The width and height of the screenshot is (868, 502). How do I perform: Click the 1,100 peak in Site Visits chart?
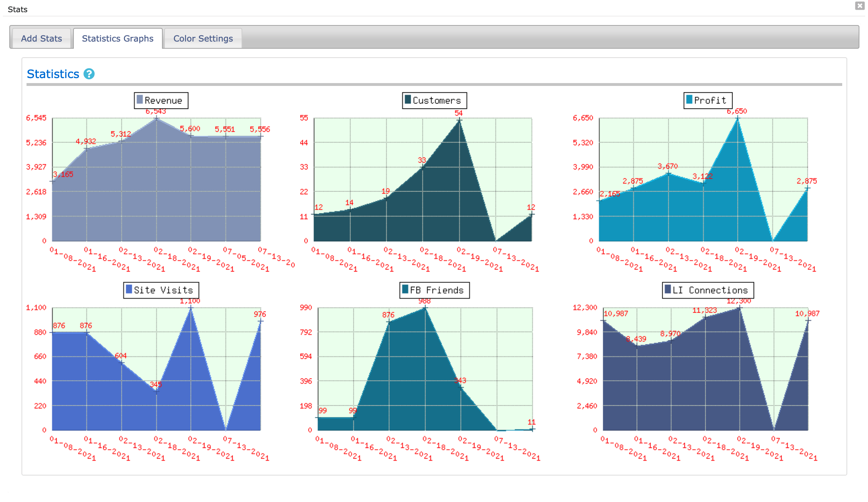(x=191, y=308)
